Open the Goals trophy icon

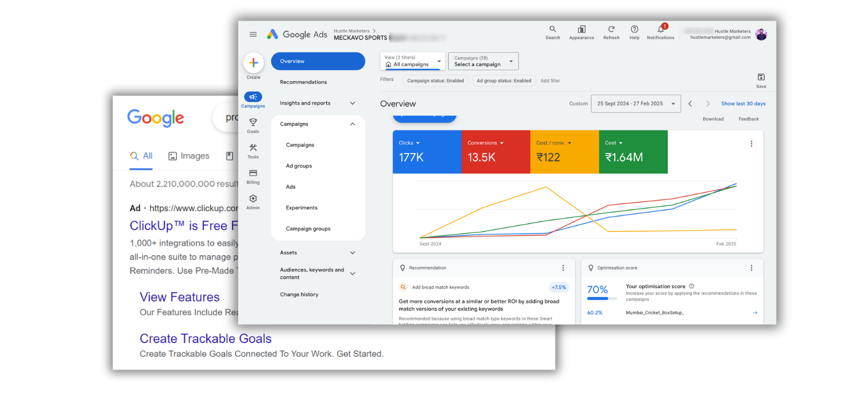pyautogui.click(x=253, y=122)
